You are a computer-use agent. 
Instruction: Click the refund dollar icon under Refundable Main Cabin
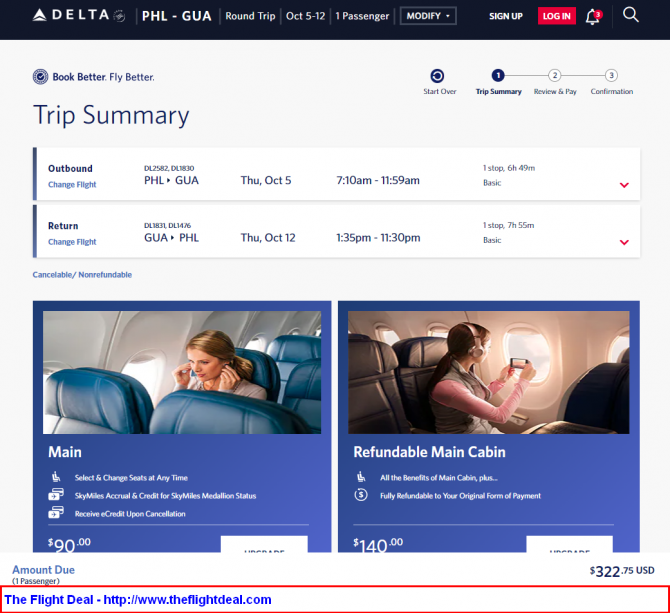click(x=361, y=495)
